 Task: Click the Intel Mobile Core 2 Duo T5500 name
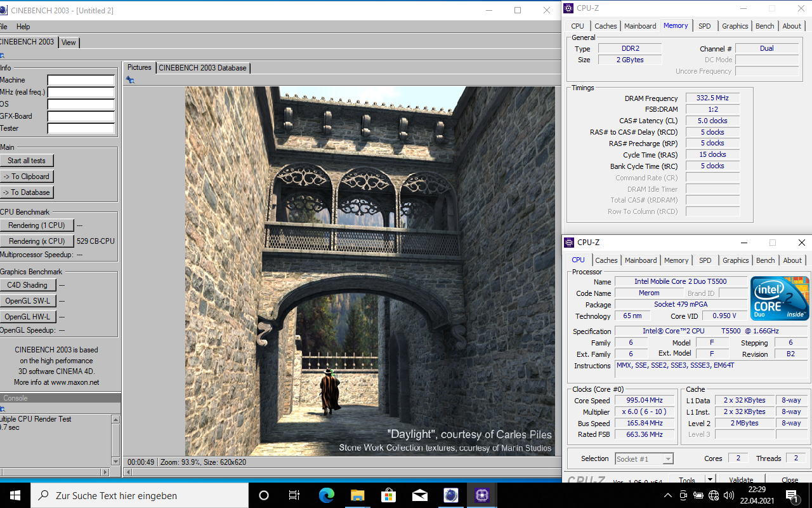tap(681, 281)
